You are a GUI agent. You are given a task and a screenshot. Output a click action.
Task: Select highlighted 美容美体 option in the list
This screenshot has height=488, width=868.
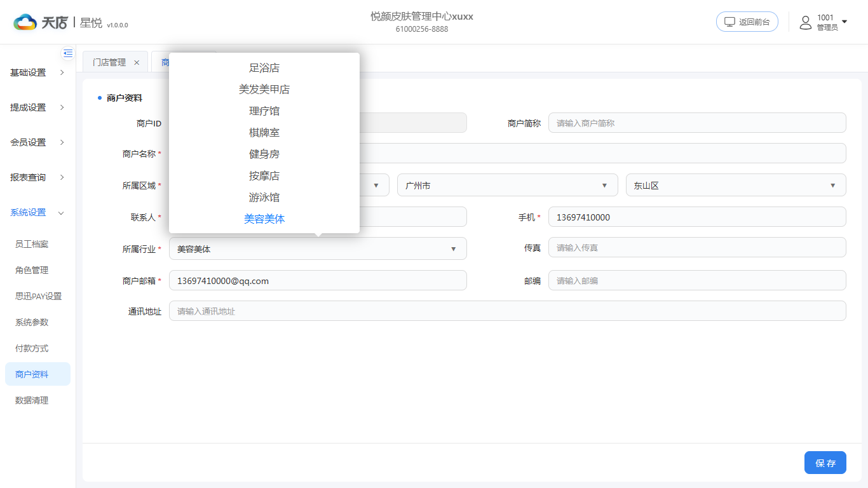[264, 219]
